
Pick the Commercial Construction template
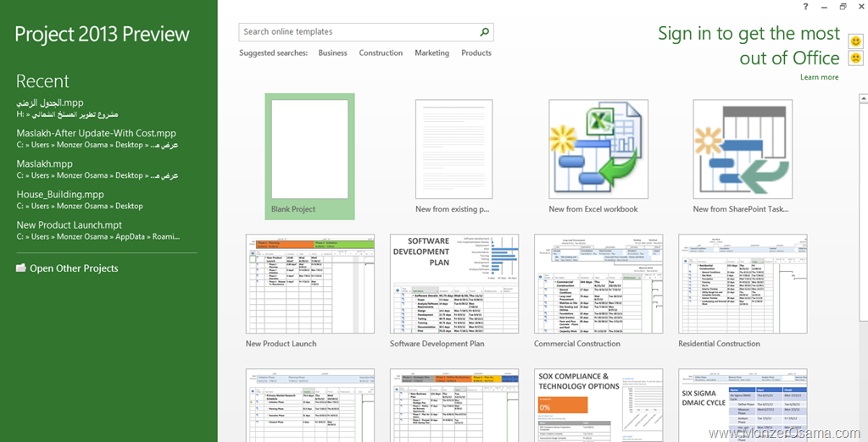598,284
